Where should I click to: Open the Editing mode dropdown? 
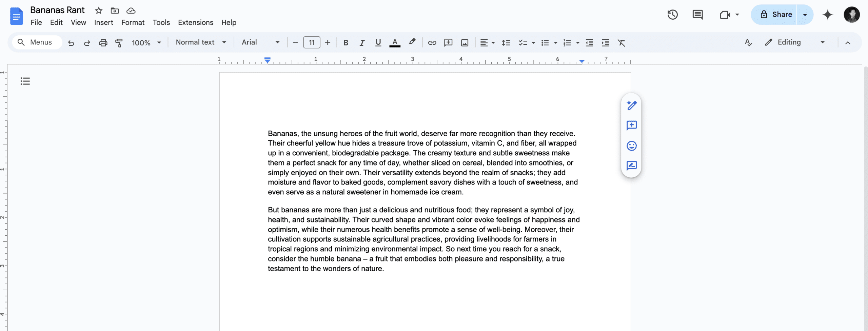point(794,42)
